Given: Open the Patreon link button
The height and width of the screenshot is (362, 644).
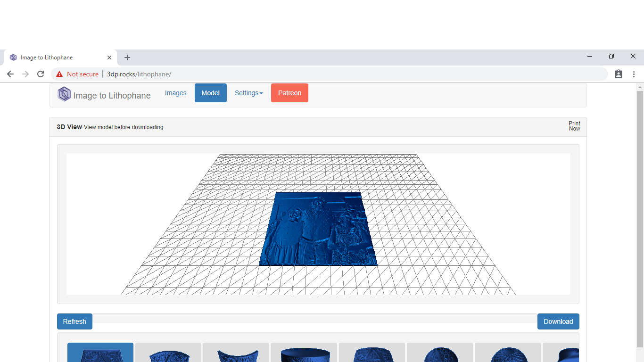Looking at the screenshot, I should (x=289, y=93).
